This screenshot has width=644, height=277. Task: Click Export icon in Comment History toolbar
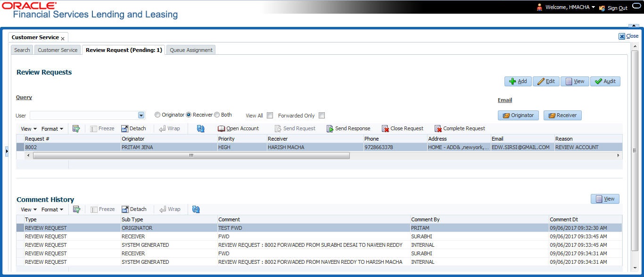[76, 209]
